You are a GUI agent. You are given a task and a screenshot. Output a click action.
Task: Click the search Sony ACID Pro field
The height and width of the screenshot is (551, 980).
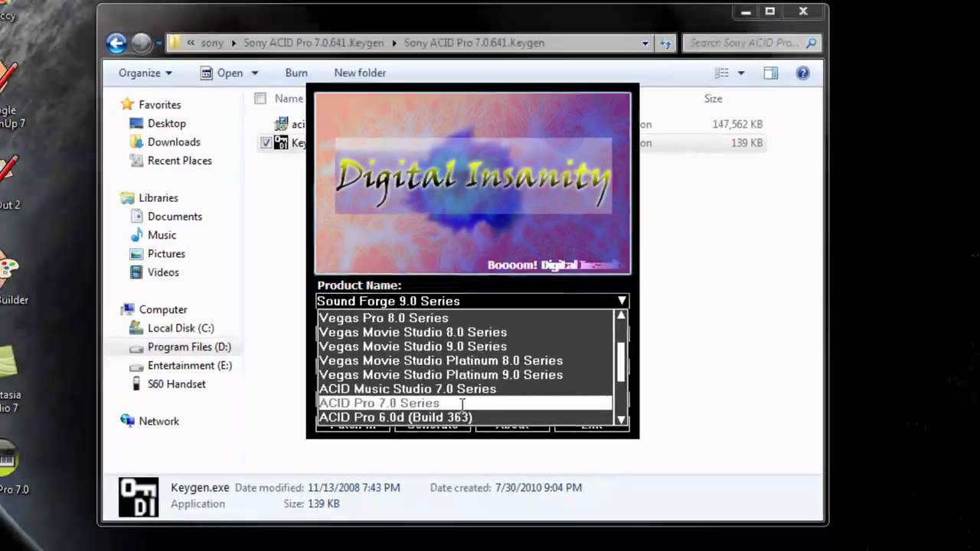pyautogui.click(x=751, y=43)
